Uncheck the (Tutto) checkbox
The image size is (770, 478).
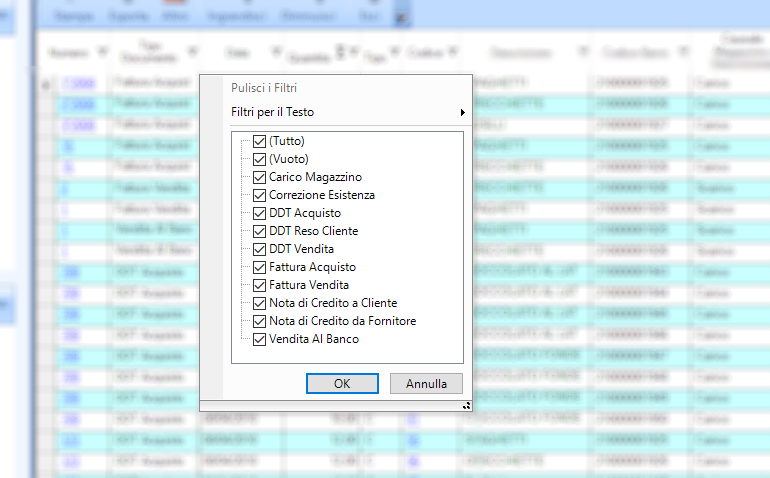click(260, 141)
